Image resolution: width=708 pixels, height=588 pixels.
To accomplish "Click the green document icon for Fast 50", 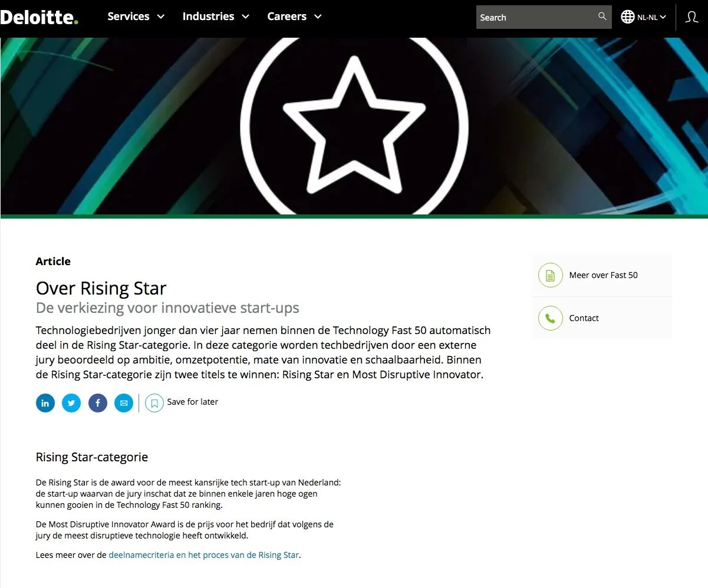I will pyautogui.click(x=551, y=275).
